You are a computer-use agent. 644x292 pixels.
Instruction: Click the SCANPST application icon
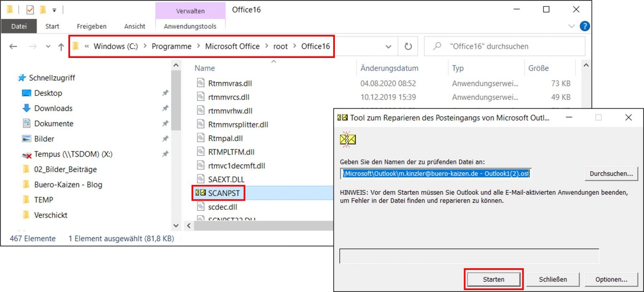pyautogui.click(x=200, y=193)
